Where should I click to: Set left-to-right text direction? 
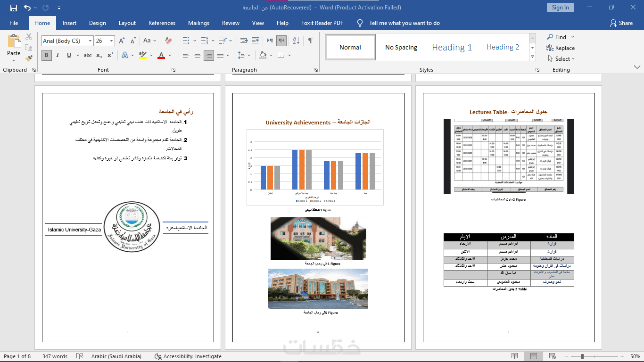(x=270, y=41)
